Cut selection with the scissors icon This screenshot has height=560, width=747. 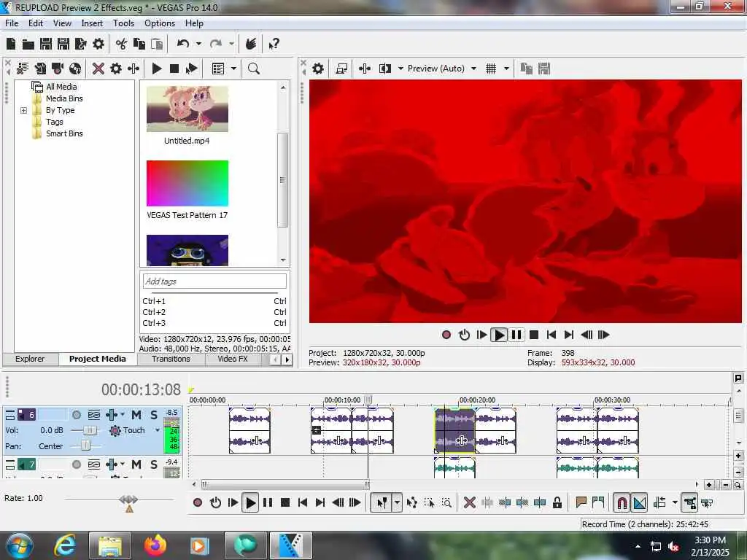[x=122, y=44]
